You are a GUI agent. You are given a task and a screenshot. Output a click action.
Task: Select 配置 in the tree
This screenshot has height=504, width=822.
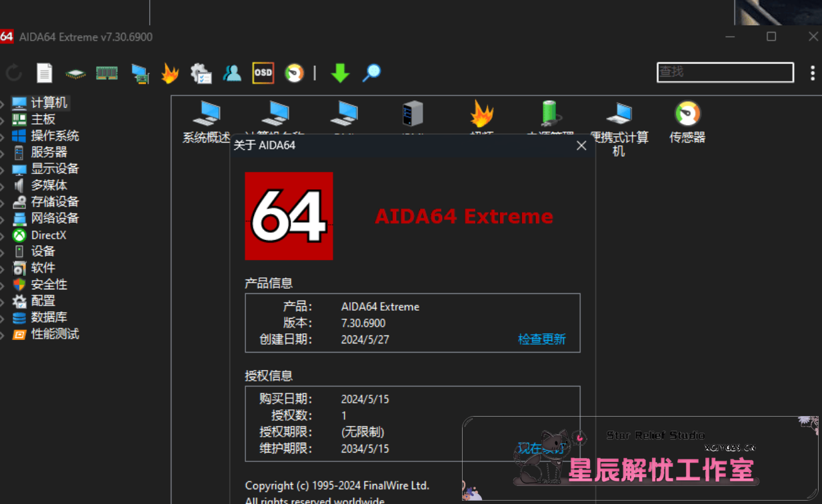[x=43, y=301]
